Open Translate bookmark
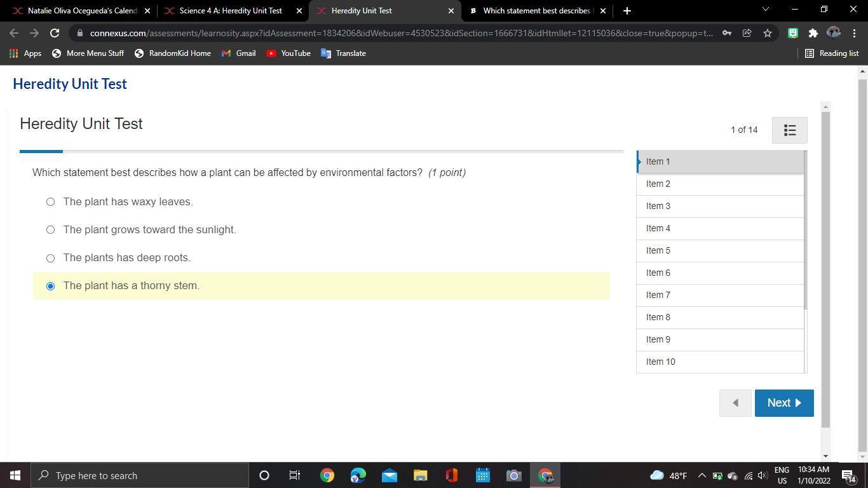The image size is (868, 488). [344, 53]
